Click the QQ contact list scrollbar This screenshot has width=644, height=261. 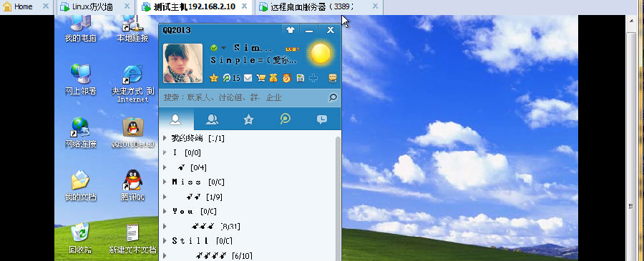[338, 199]
